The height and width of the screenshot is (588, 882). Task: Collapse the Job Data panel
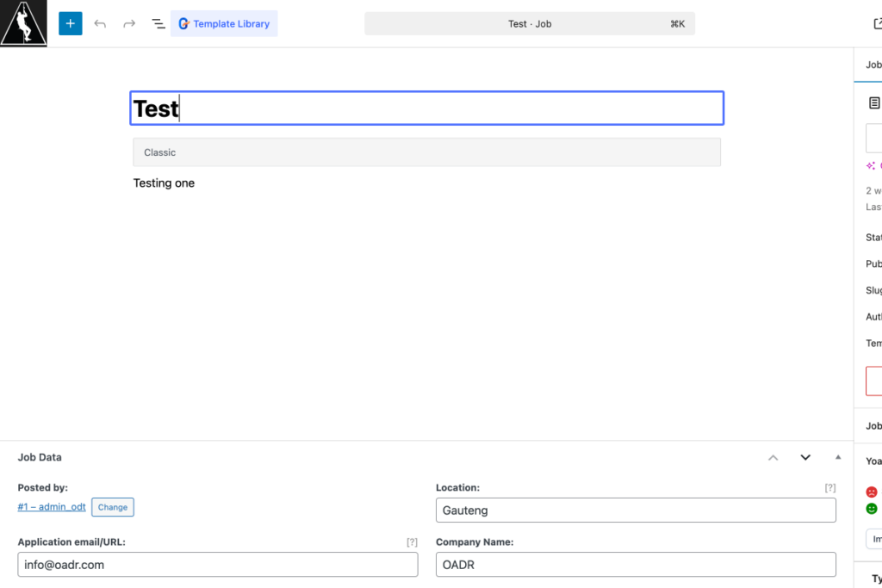[x=838, y=458]
